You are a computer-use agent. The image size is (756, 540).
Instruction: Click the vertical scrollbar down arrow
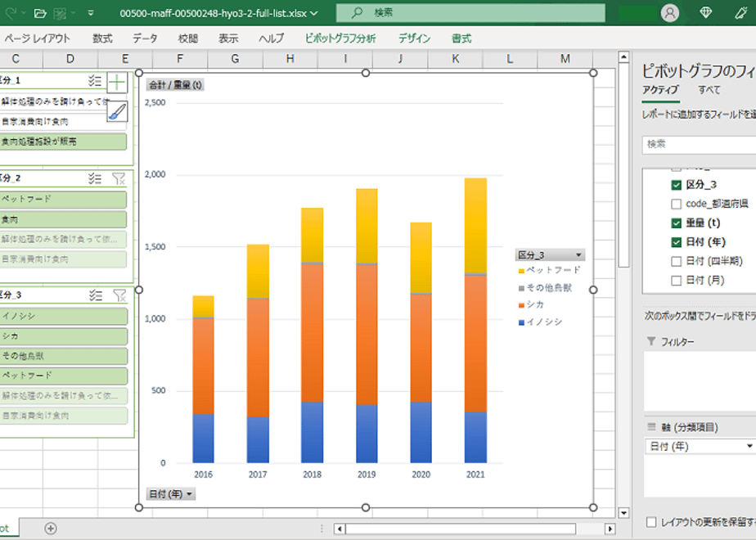pos(623,512)
